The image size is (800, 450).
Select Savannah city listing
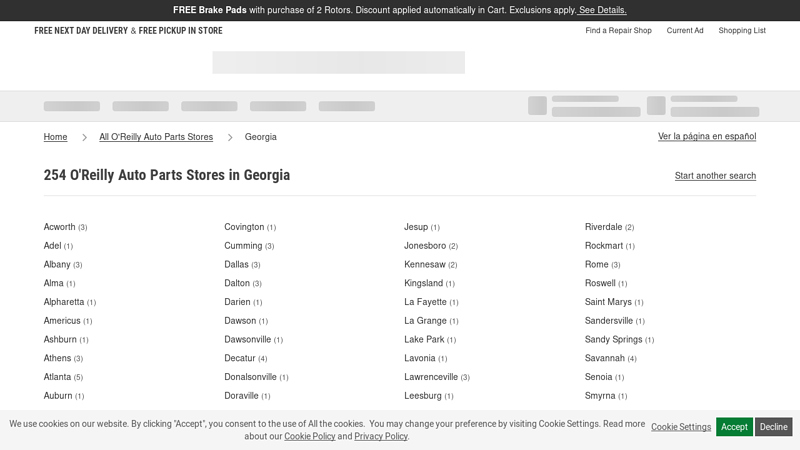pos(611,358)
